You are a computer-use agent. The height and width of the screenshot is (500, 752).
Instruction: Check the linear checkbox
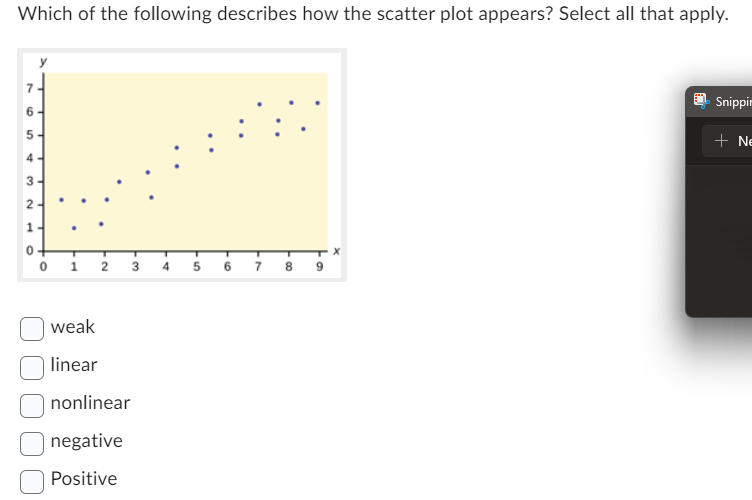click(x=32, y=368)
